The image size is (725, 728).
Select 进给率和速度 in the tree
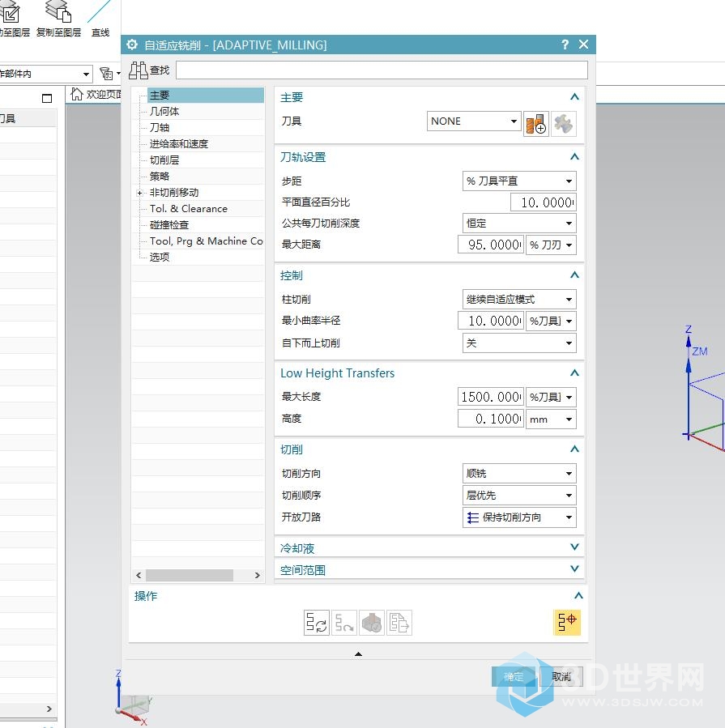tap(179, 144)
